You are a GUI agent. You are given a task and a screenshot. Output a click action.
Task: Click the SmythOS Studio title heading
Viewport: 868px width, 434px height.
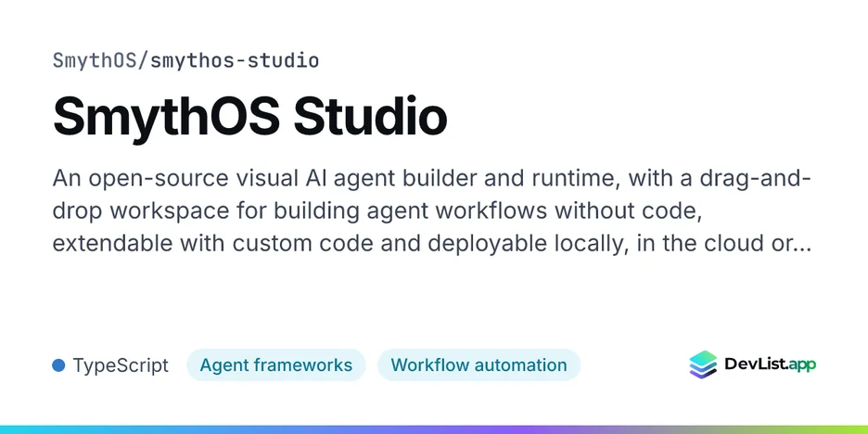249,118
